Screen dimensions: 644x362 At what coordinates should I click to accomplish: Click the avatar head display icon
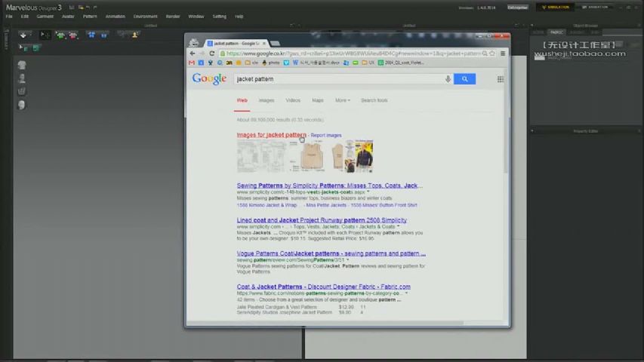22,105
